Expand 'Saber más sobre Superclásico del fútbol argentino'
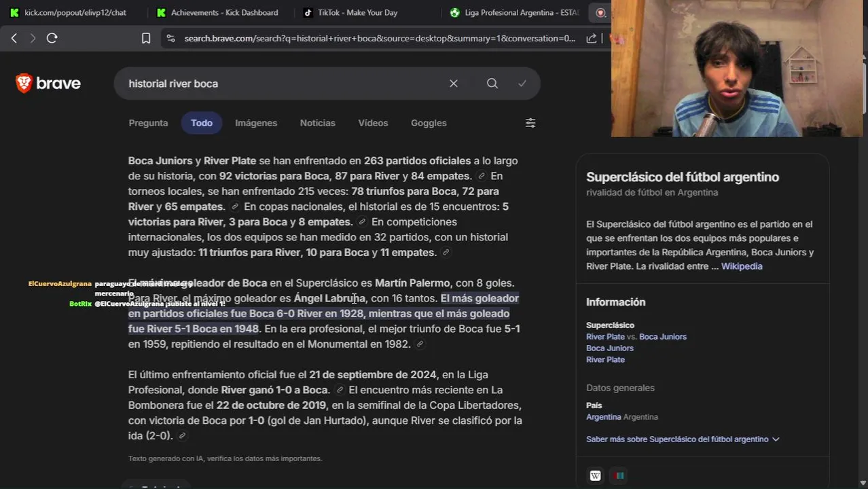 (683, 439)
